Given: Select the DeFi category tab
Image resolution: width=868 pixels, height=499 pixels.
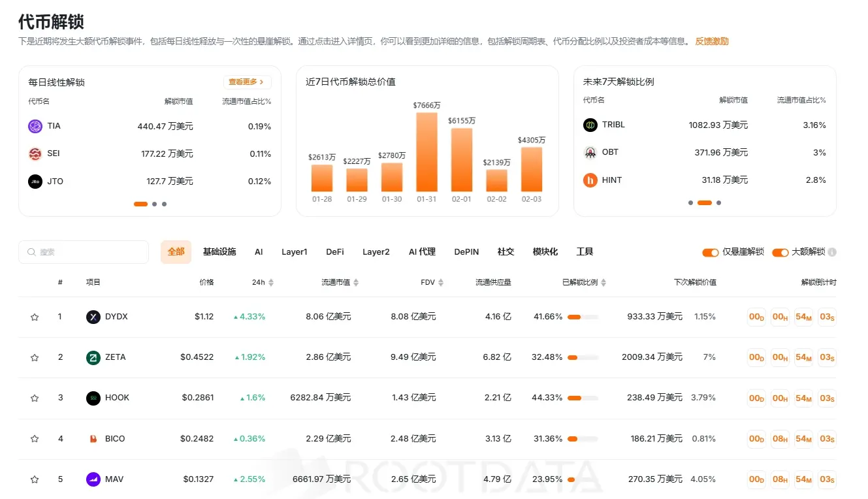Looking at the screenshot, I should (x=335, y=252).
